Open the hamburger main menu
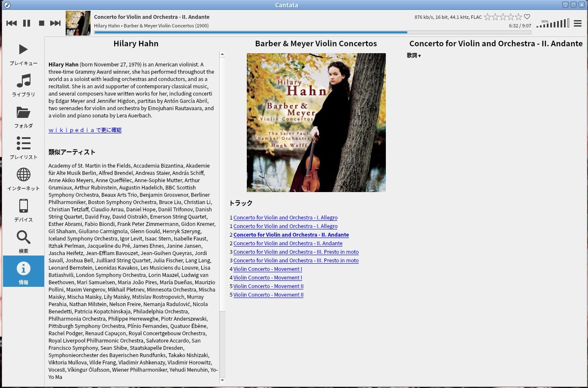This screenshot has width=588, height=388. [578, 24]
